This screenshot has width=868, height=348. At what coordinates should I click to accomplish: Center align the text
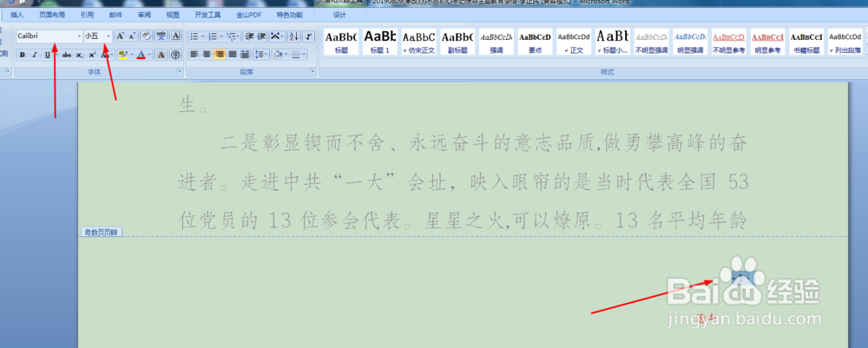tap(207, 54)
